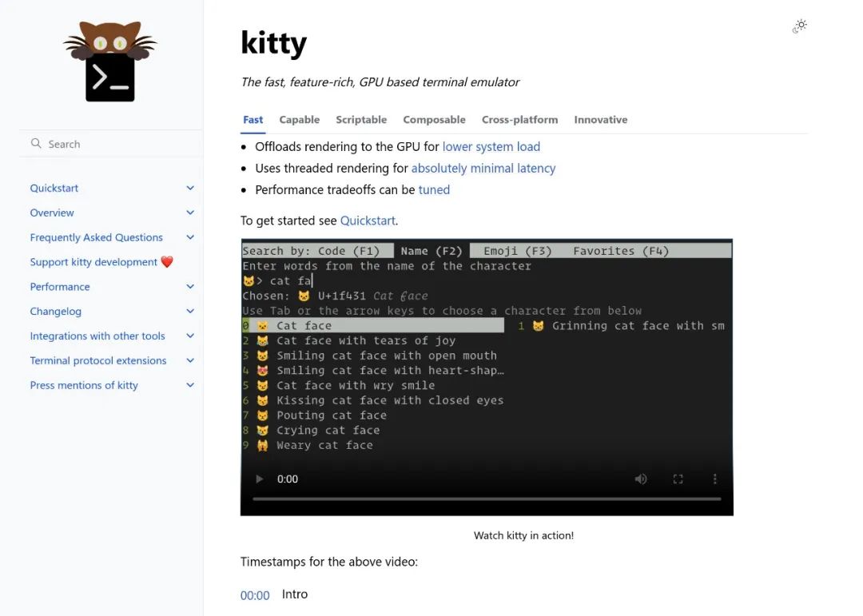Click the Intro timestamp label
This screenshot has width=863, height=616.
(x=294, y=594)
